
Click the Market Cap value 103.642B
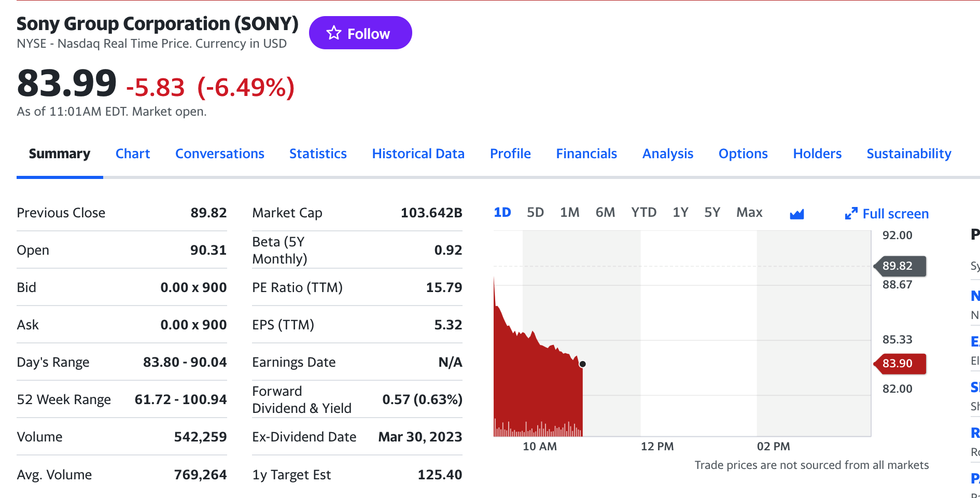click(431, 213)
